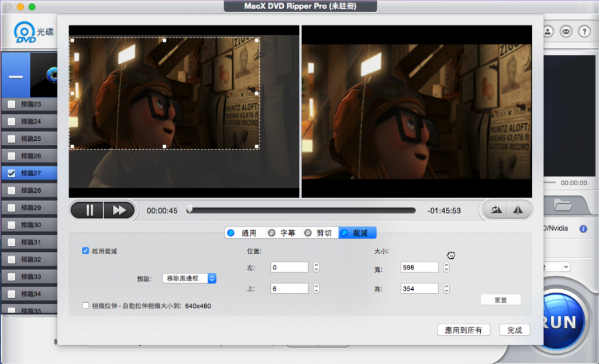Click the 左 position input field
599x364 pixels.
tap(289, 267)
